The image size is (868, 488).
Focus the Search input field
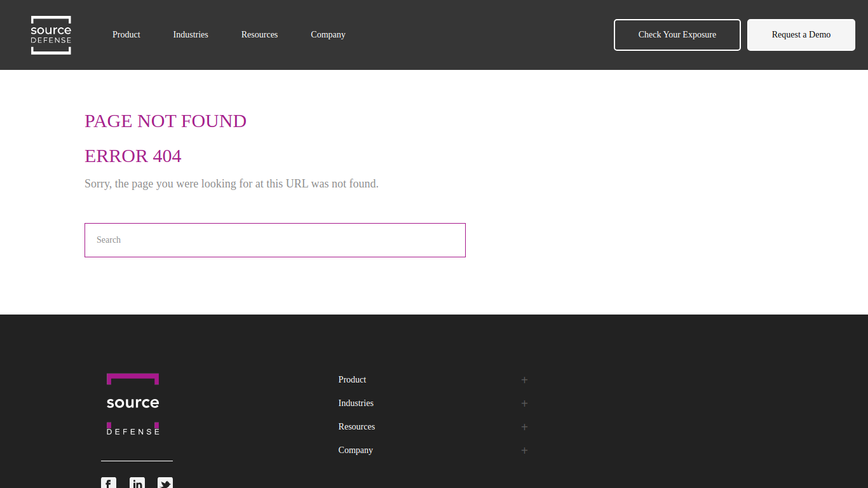click(x=275, y=240)
